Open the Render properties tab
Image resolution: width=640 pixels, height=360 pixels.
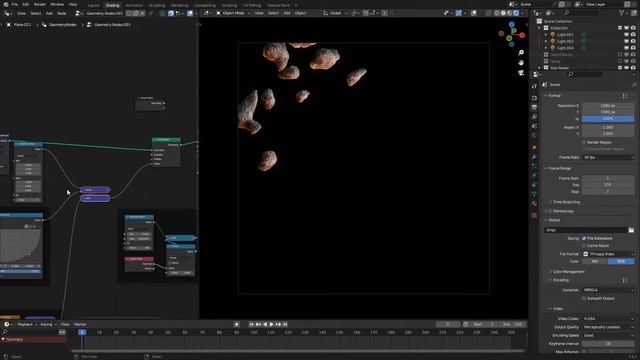534,98
